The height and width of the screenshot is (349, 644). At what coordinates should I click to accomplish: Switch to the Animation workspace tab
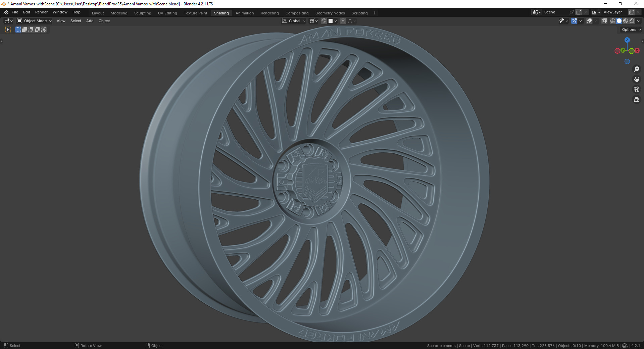(x=245, y=13)
